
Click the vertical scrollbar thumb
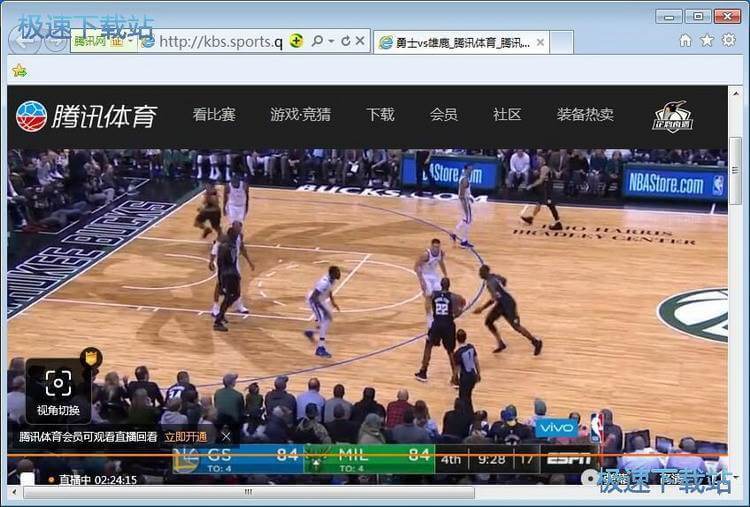tap(735, 171)
